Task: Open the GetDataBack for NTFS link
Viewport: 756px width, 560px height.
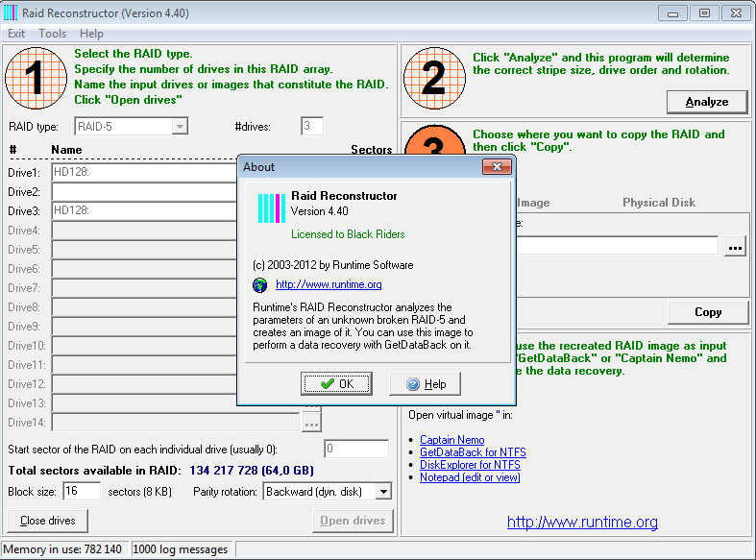Action: tap(473, 452)
